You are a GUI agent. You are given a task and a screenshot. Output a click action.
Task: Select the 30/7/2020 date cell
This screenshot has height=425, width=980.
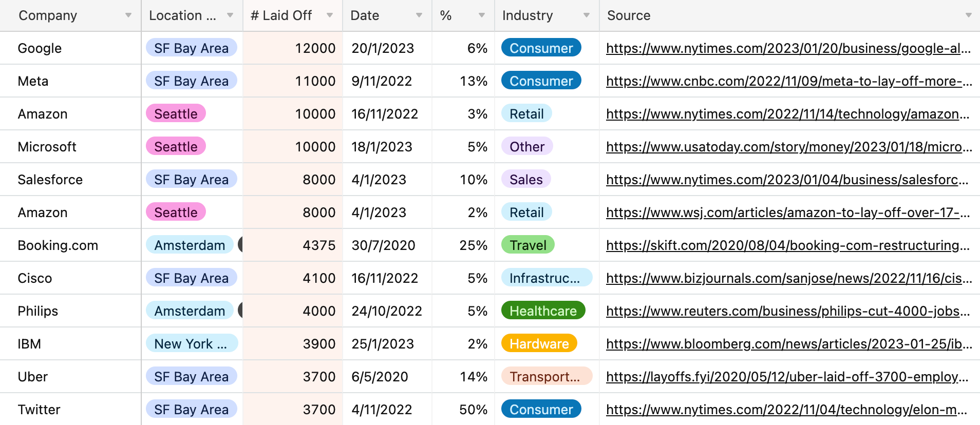coord(387,245)
